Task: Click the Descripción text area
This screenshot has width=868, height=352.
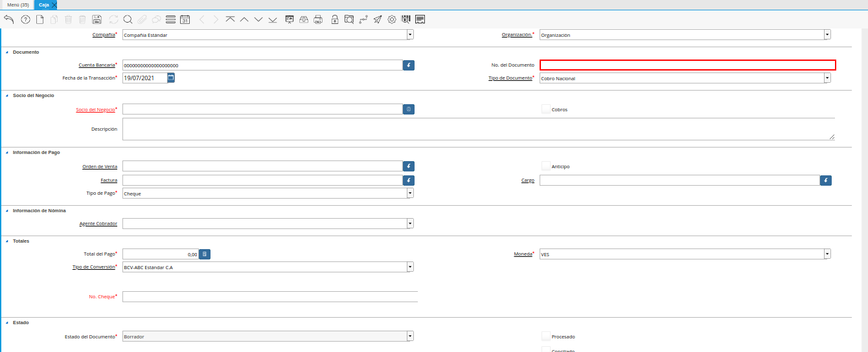Action: (479, 129)
